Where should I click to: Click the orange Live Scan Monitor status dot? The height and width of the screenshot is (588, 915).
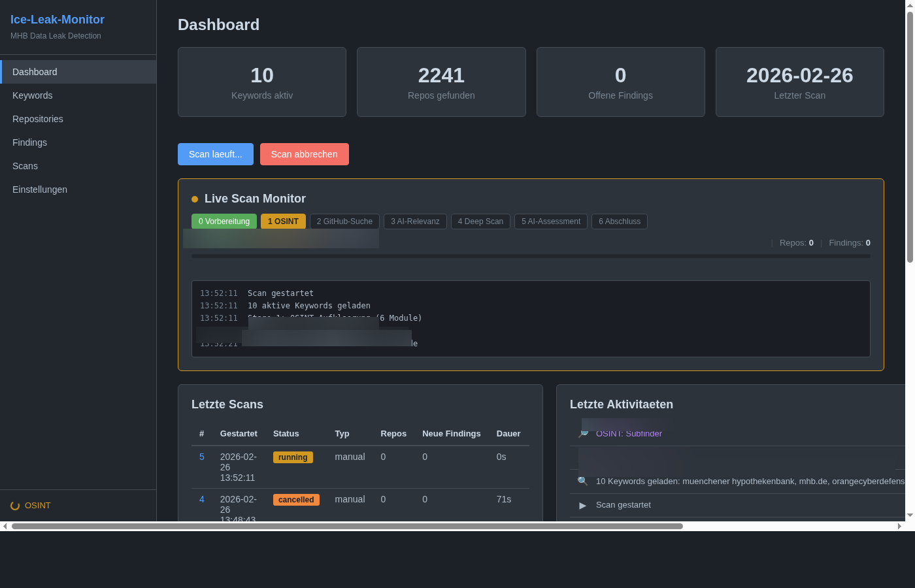point(195,199)
